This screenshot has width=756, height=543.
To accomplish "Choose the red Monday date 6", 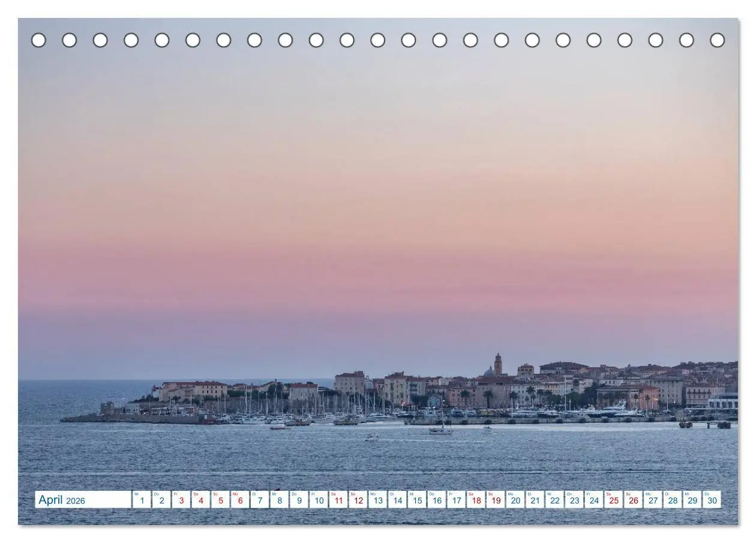I will click(240, 500).
